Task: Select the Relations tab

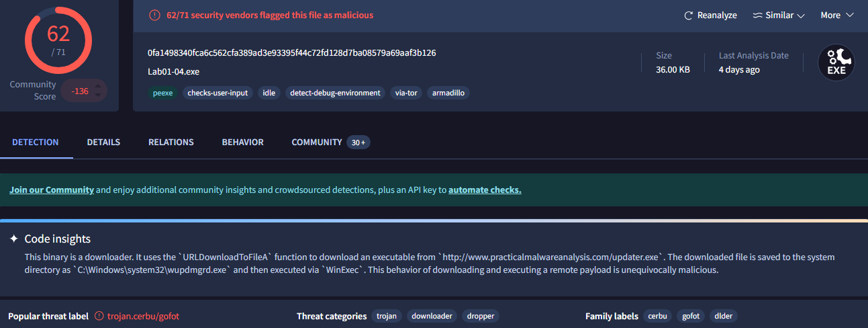Action: [x=171, y=142]
